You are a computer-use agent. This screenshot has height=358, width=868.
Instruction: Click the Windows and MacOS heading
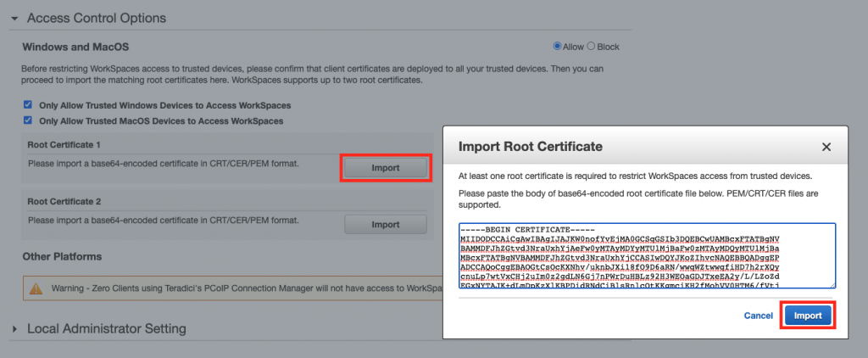pos(75,48)
